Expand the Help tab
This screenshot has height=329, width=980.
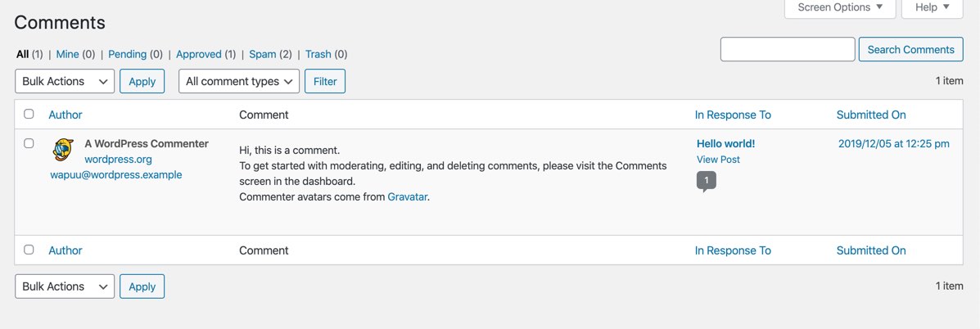(932, 7)
